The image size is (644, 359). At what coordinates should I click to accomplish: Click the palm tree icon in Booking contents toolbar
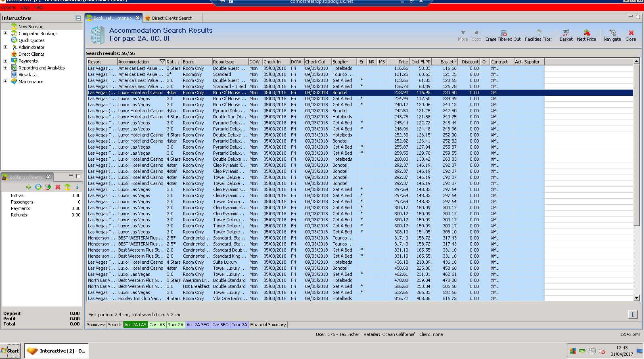coord(67,187)
